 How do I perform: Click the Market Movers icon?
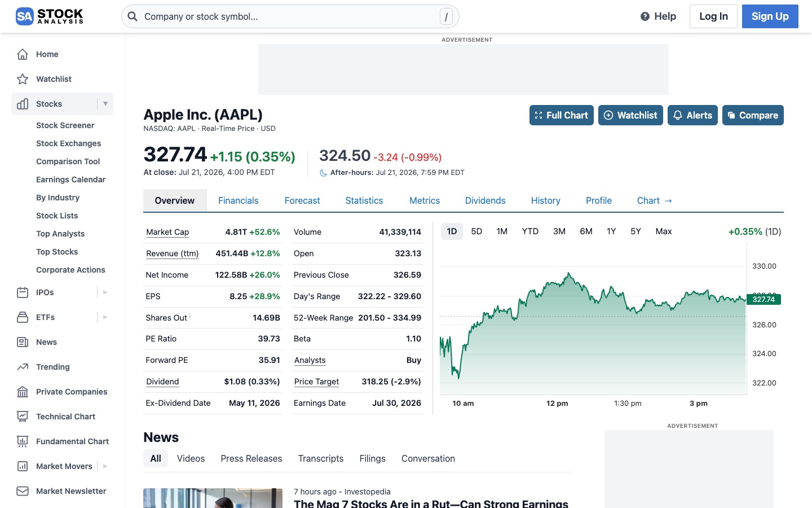click(23, 466)
